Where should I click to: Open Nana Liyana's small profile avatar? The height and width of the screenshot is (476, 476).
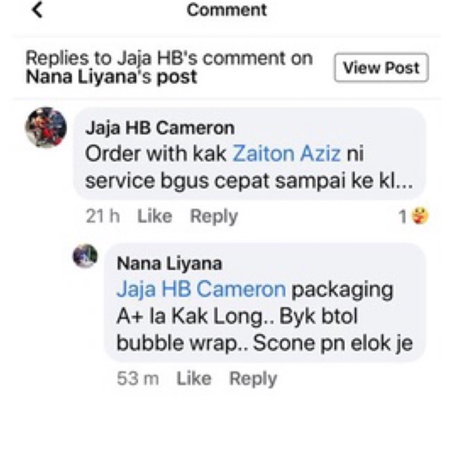[86, 256]
